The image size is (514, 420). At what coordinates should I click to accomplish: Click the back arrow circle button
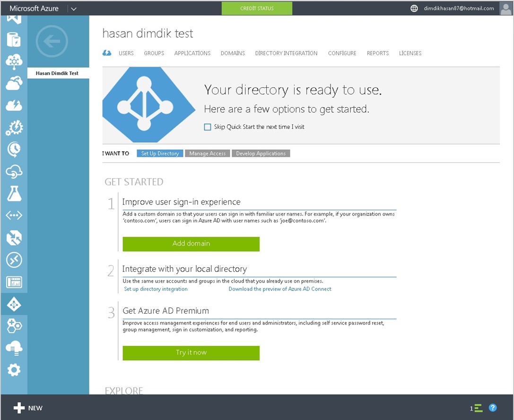(x=52, y=41)
